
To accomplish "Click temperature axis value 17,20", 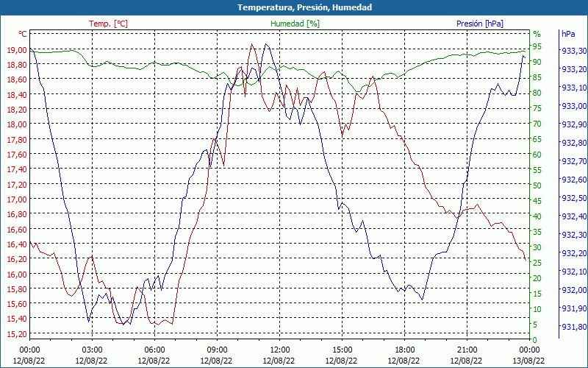I will pyautogui.click(x=17, y=185).
